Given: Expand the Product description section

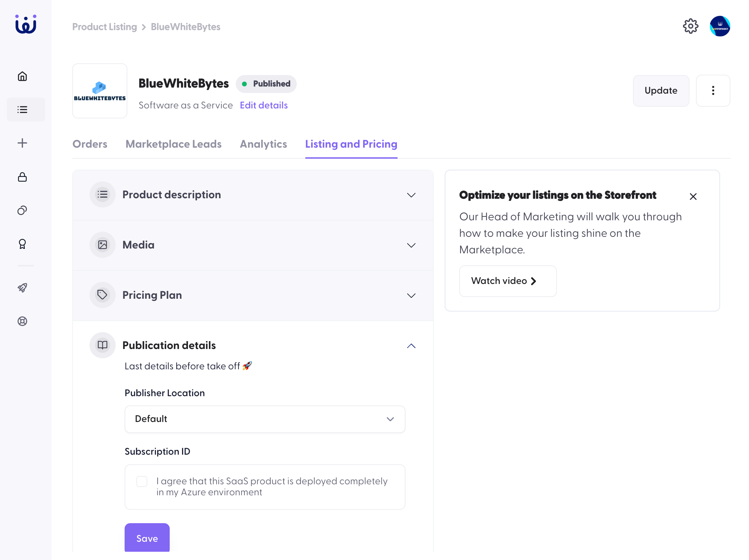Looking at the screenshot, I should pos(411,195).
